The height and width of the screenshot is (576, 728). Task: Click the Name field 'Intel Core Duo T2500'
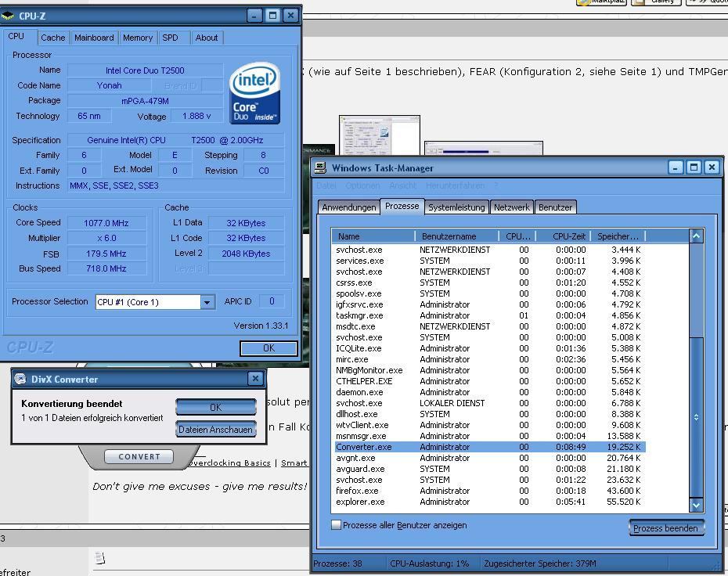click(145, 70)
